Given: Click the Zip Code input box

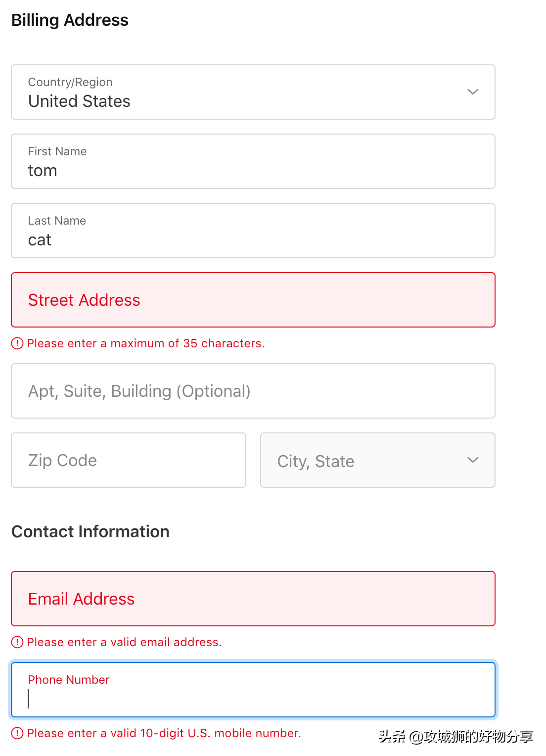Looking at the screenshot, I should [x=128, y=460].
